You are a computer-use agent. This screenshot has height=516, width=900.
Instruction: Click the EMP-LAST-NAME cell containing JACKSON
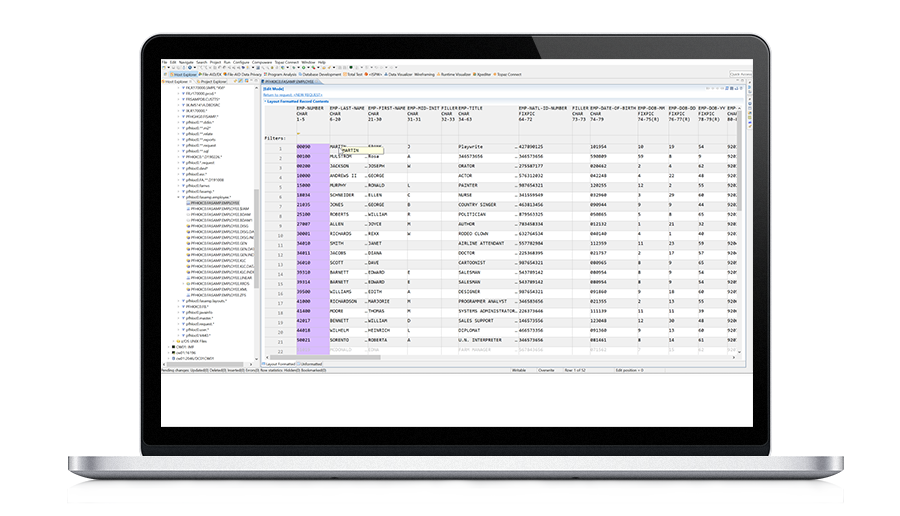343,165
